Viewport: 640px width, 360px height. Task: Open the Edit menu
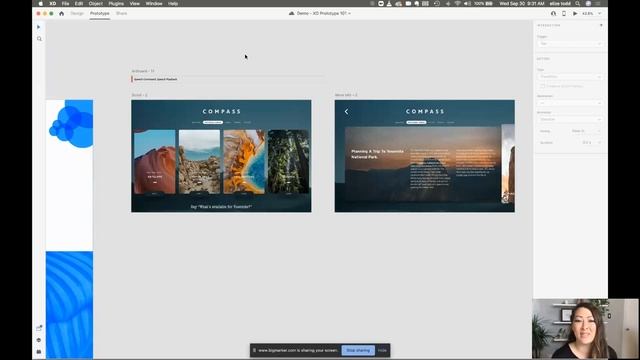click(x=79, y=3)
